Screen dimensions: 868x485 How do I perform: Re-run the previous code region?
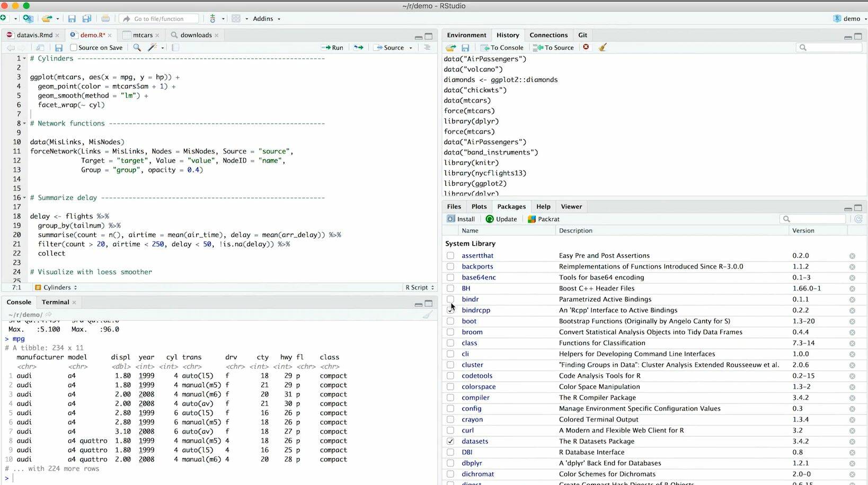359,48
